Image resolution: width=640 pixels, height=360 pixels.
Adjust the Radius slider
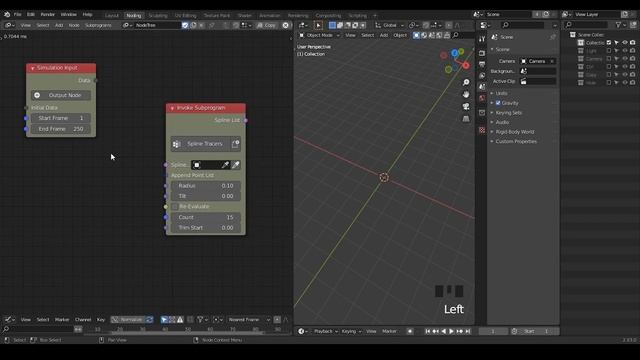pyautogui.click(x=206, y=186)
